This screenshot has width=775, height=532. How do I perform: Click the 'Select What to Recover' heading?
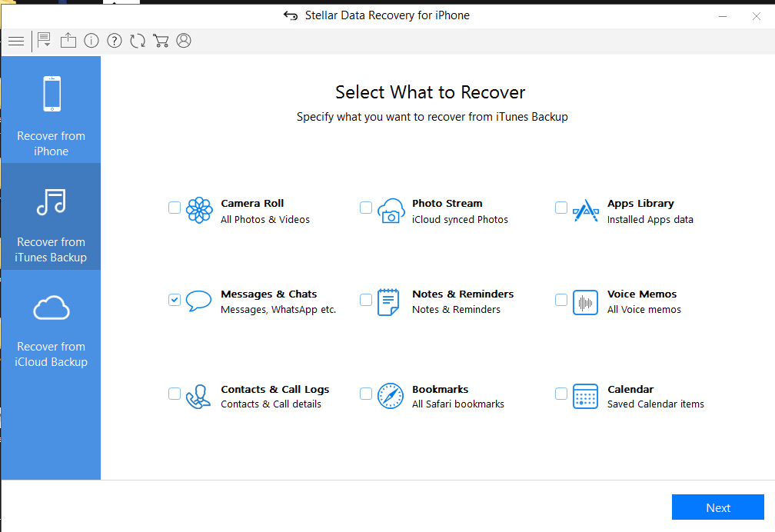(431, 92)
